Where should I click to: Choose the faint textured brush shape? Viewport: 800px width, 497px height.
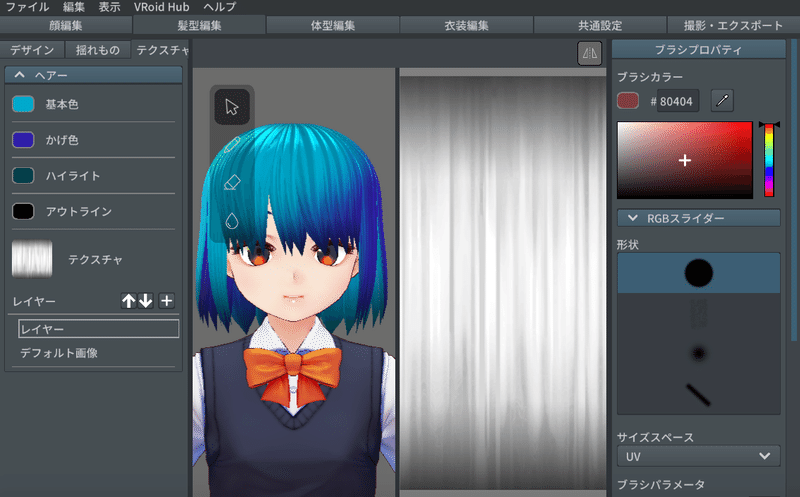(x=698, y=313)
